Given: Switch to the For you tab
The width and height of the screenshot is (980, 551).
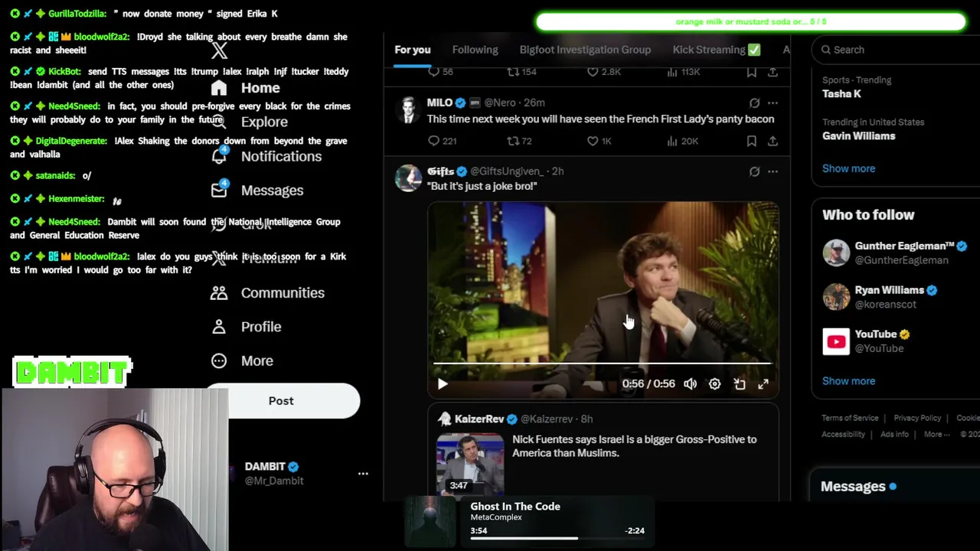Looking at the screenshot, I should pos(413,50).
